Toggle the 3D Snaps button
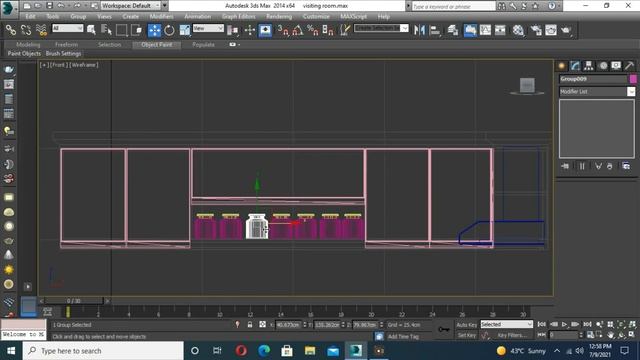Viewport: 640px width, 360px height. point(282,30)
